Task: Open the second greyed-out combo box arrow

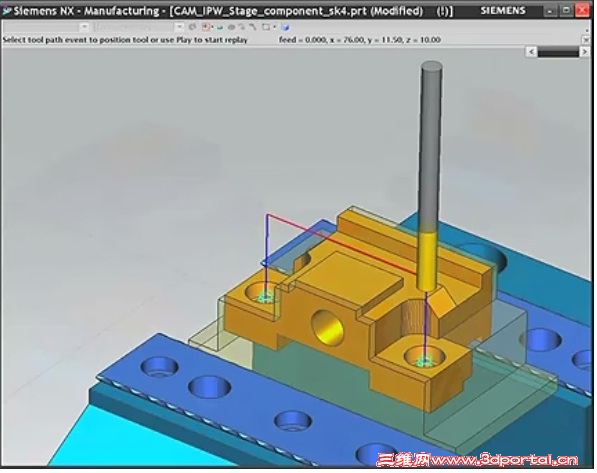Action: pos(179,27)
